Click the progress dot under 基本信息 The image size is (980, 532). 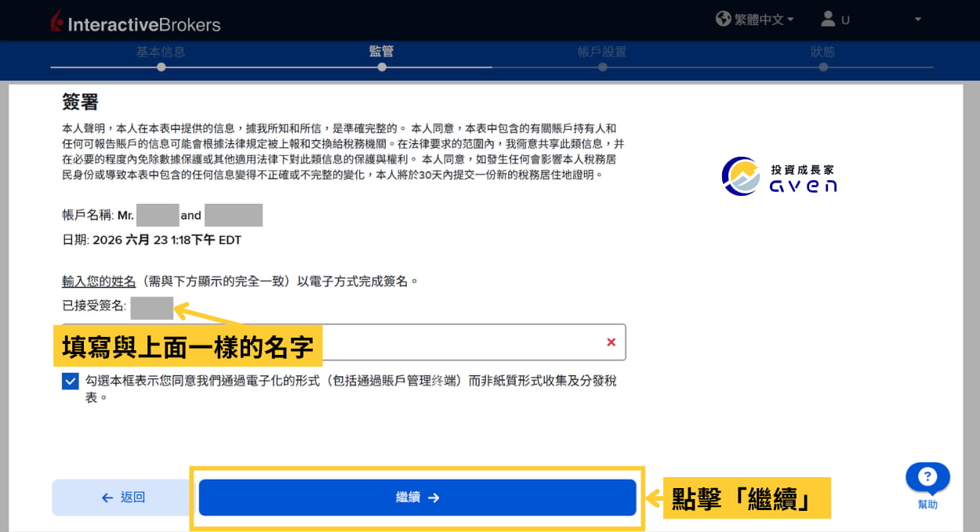161,67
